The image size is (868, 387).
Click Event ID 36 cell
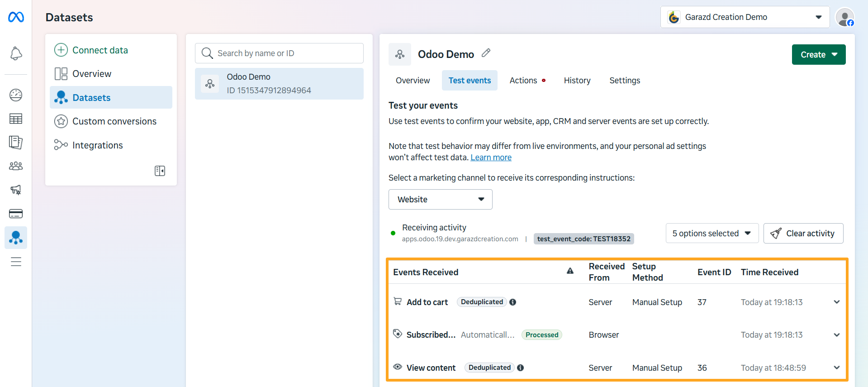[702, 368]
